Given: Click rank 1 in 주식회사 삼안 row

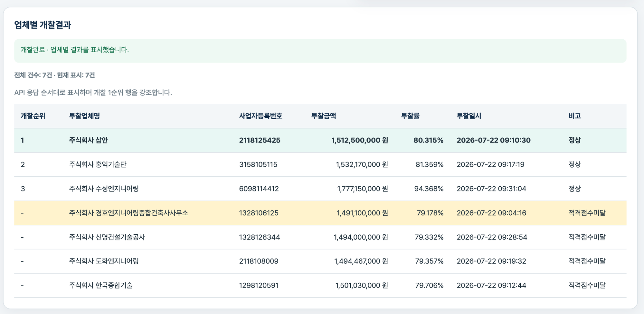Looking at the screenshot, I should [x=22, y=140].
